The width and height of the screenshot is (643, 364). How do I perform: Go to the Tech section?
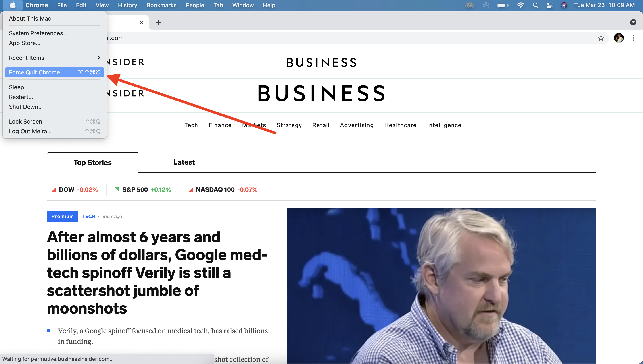click(191, 125)
